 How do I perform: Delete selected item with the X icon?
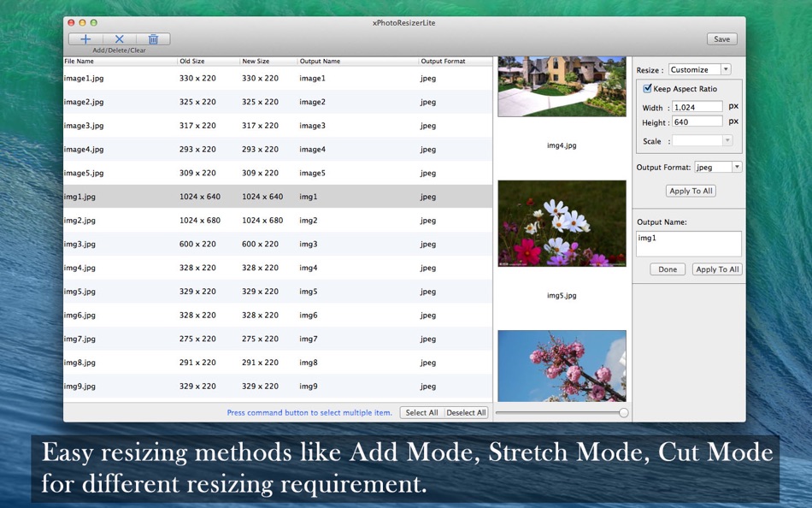click(119, 39)
